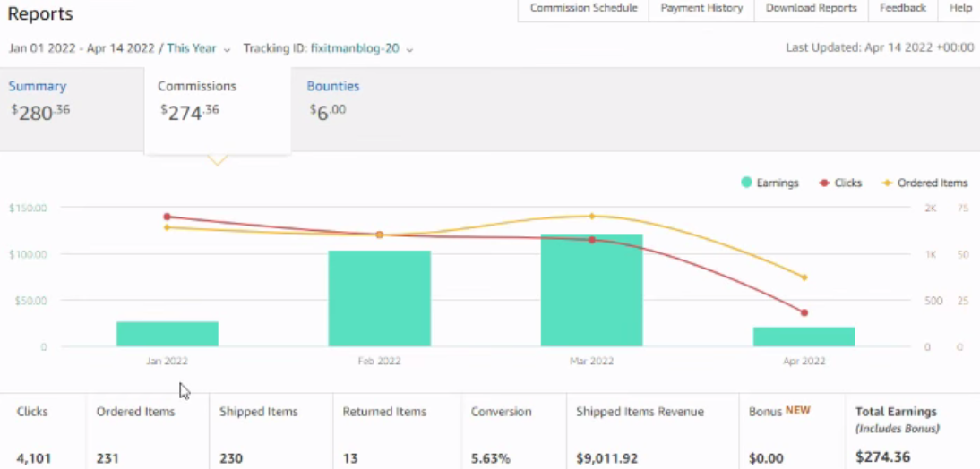The width and height of the screenshot is (980, 469).
Task: Toggle the Earnings legend item
Action: [769, 183]
